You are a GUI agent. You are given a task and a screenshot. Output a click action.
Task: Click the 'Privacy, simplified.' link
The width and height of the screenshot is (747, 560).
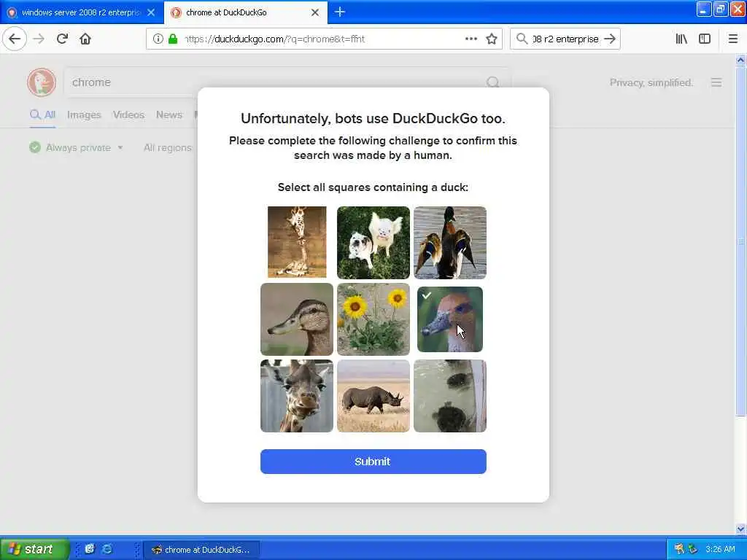tap(651, 83)
